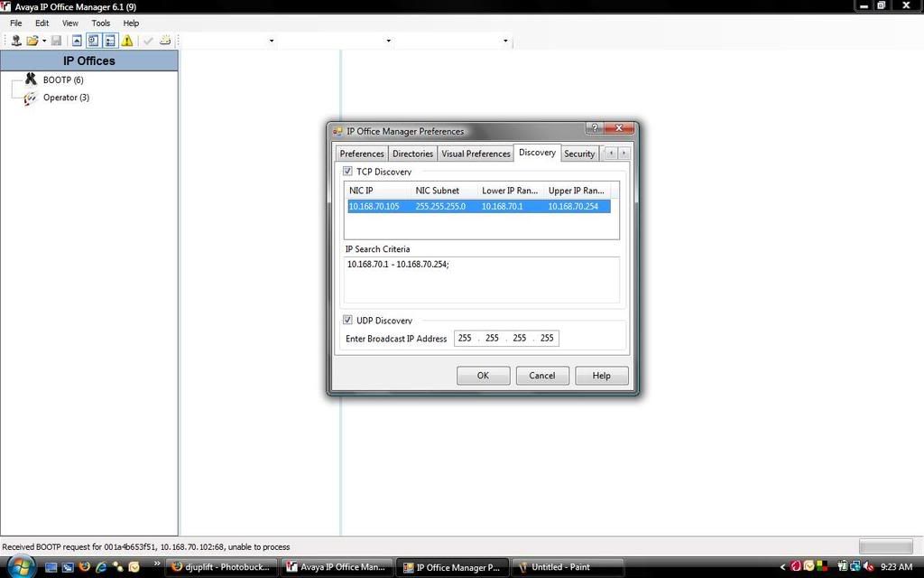The image size is (924, 578).
Task: Open the second toolbar combo box dropdown
Action: (388, 41)
